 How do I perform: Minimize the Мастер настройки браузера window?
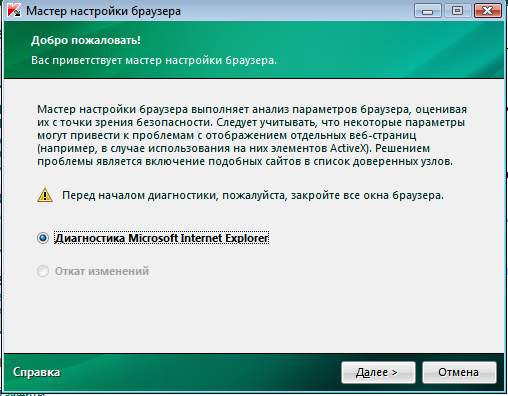click(428, 11)
